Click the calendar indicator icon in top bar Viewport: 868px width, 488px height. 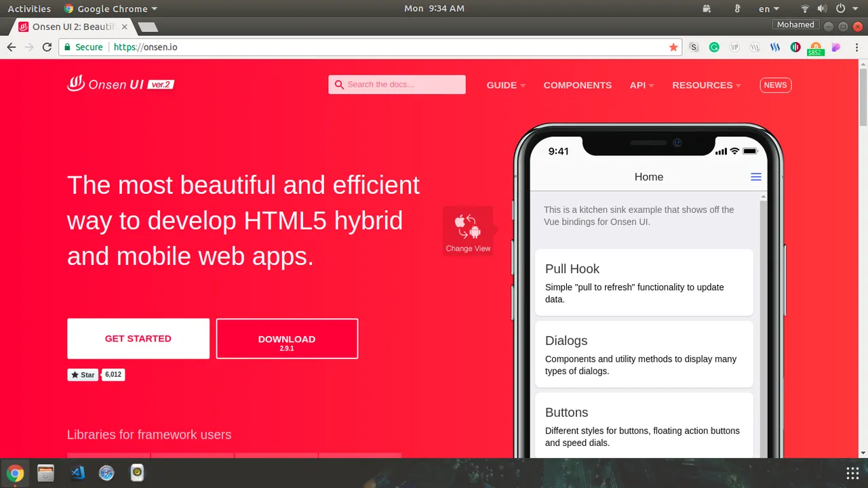click(707, 9)
